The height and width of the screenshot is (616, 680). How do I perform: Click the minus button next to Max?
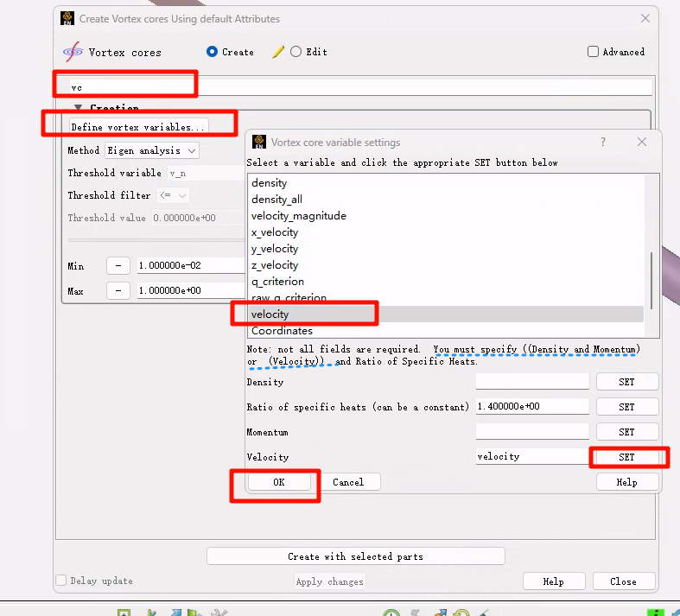[118, 291]
